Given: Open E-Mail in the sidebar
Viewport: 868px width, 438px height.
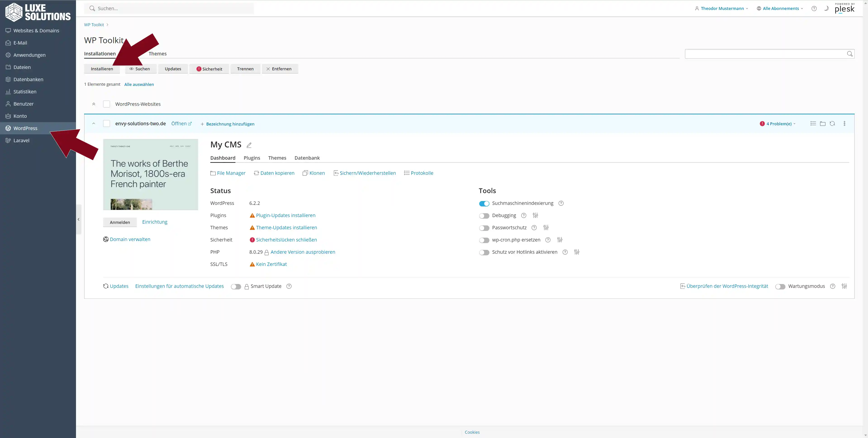Looking at the screenshot, I should click(38, 43).
